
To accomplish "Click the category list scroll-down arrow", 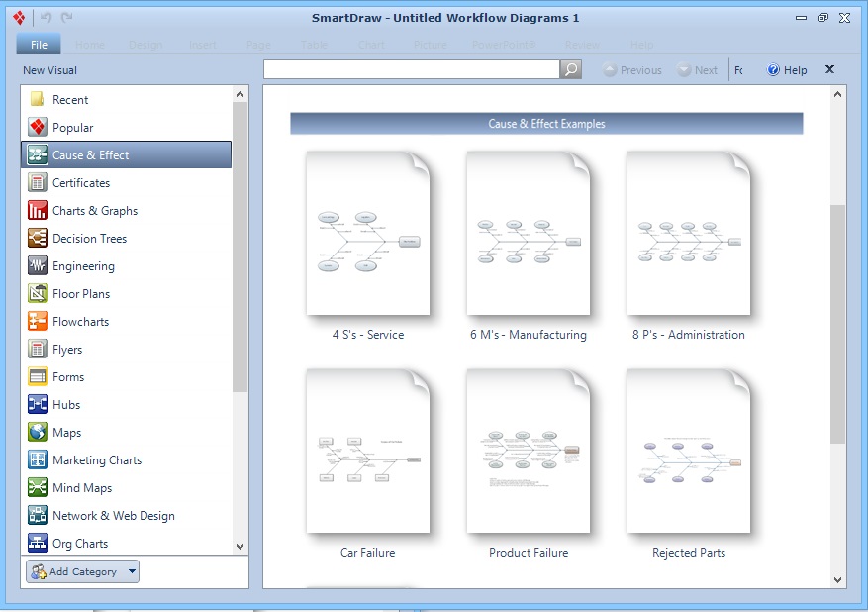I will (x=240, y=546).
